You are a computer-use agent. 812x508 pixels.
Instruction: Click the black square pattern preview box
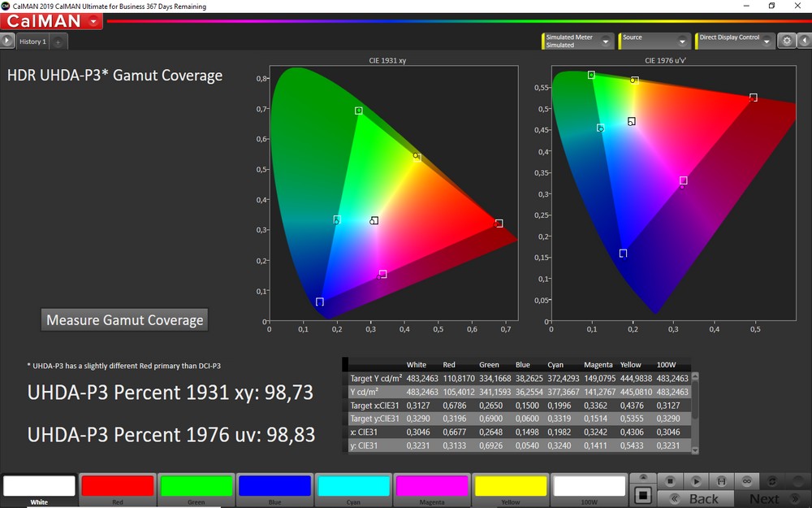[643, 493]
